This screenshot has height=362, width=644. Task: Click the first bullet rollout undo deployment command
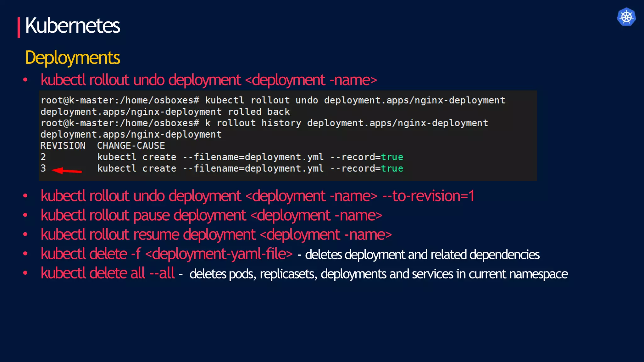(x=208, y=80)
